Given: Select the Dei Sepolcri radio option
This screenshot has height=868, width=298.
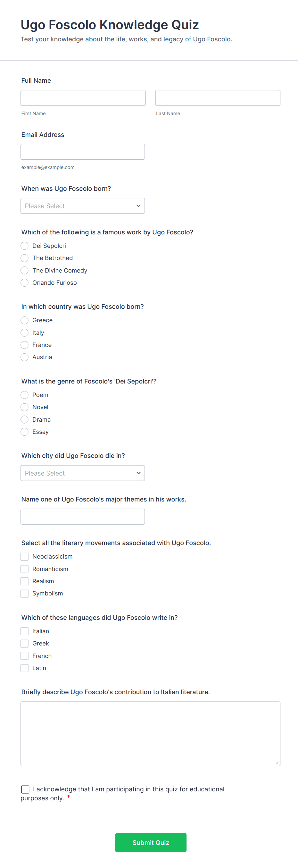Looking at the screenshot, I should click(25, 246).
